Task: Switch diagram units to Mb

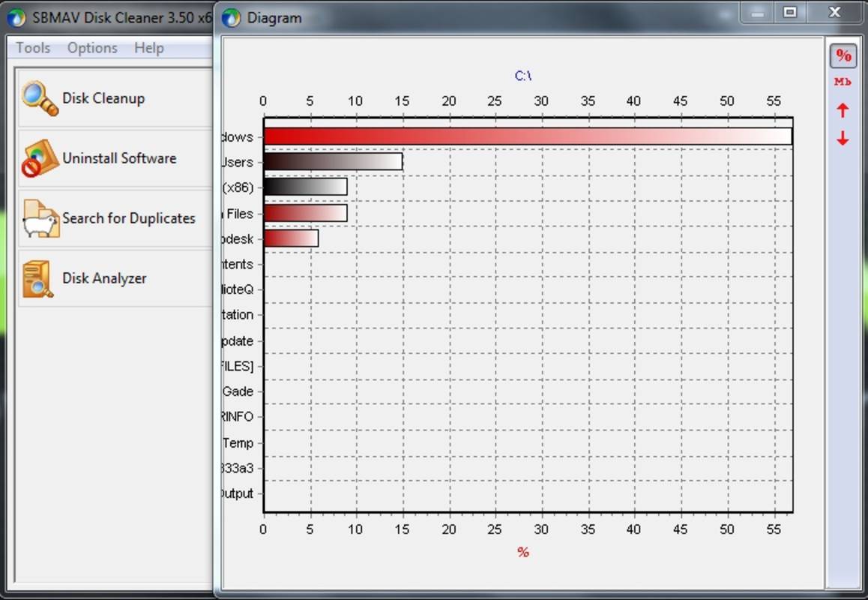Action: [843, 82]
